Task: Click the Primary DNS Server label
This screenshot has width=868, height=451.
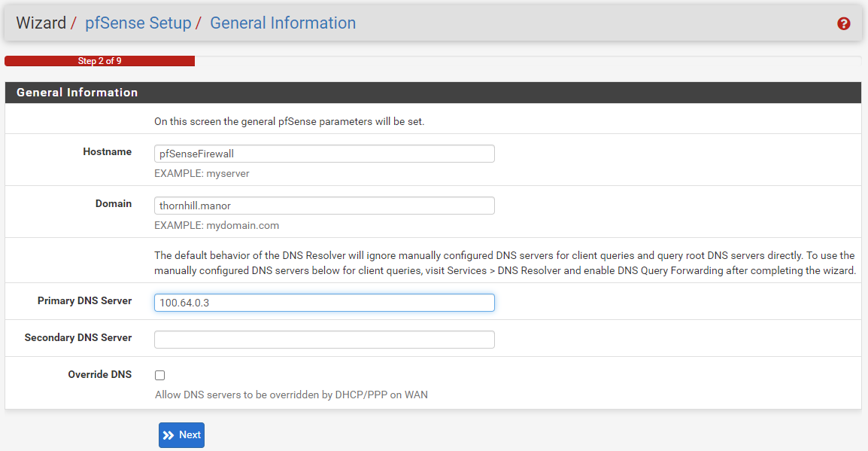Action: tap(85, 301)
